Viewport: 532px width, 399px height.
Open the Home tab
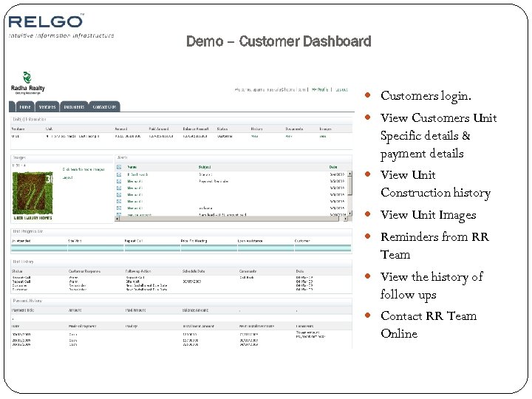(x=25, y=106)
